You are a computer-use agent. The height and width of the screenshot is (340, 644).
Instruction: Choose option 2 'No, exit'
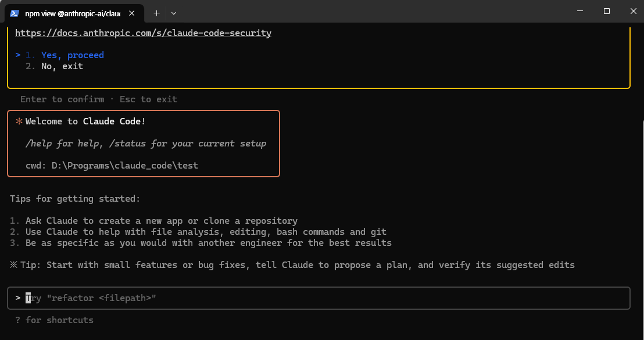54,66
